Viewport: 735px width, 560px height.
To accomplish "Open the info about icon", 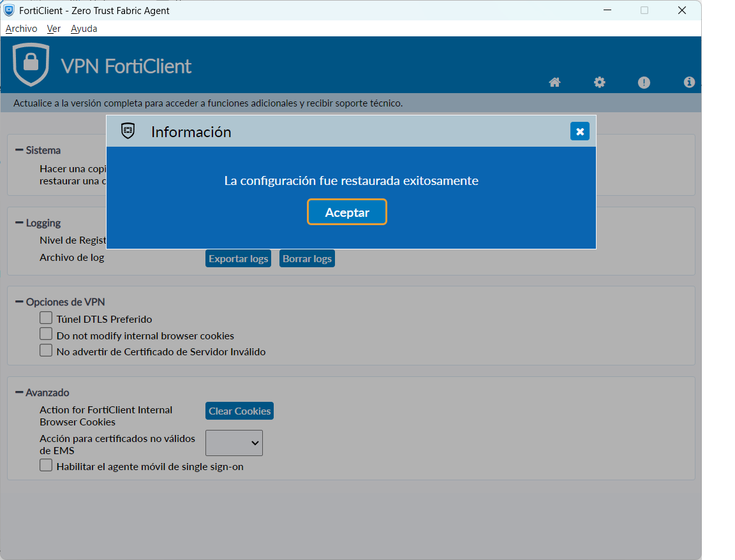I will [688, 82].
